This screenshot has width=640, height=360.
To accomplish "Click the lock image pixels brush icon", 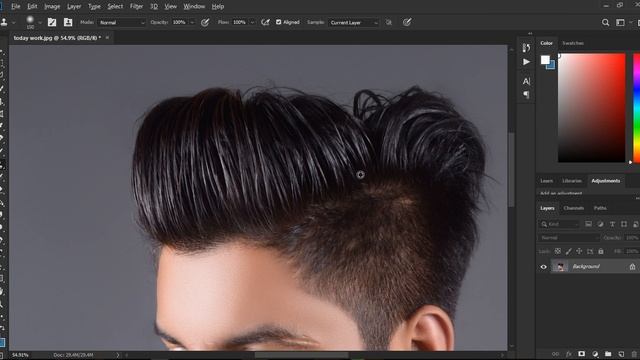I will tap(569, 251).
